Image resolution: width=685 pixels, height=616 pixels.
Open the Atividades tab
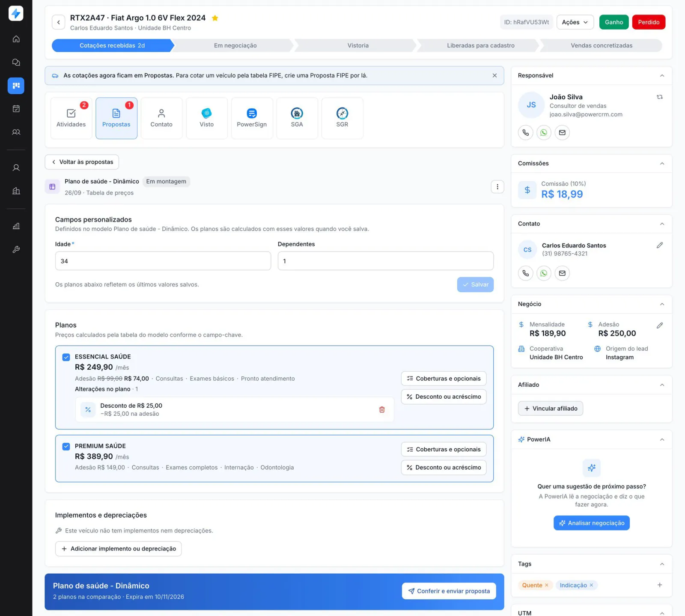(x=71, y=118)
